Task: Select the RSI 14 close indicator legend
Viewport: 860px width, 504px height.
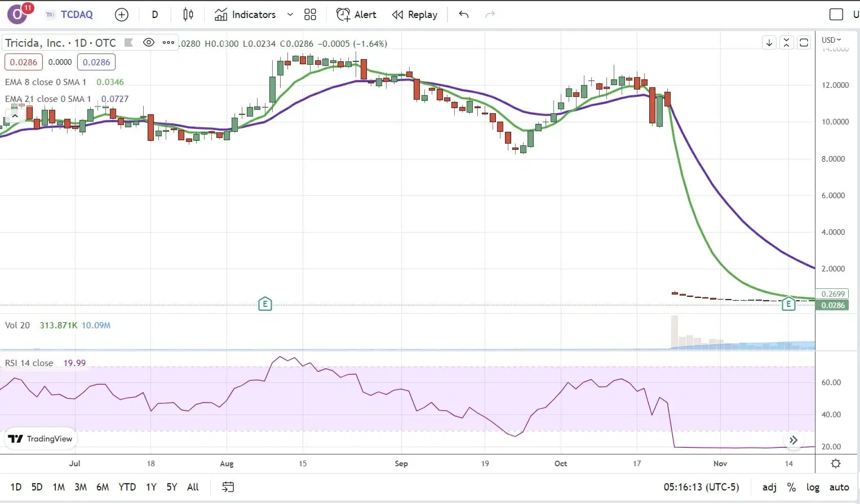Action: pos(29,363)
